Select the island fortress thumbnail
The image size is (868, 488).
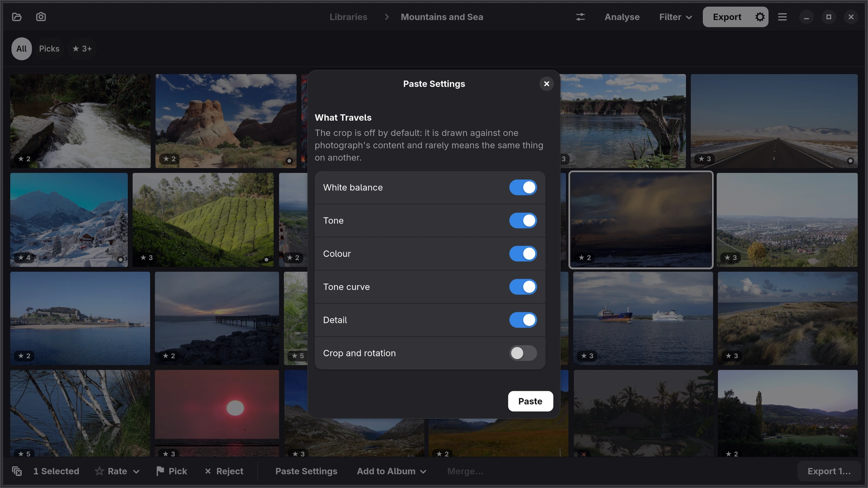[80, 318]
